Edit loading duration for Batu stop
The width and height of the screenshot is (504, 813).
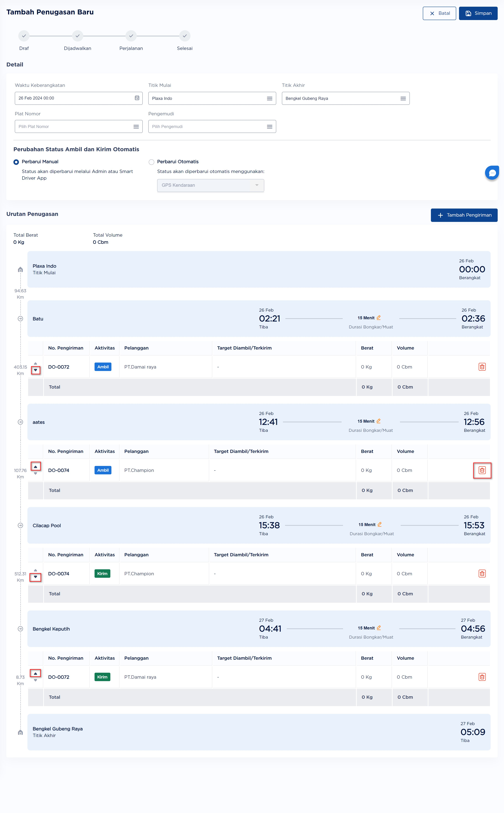[x=378, y=318]
